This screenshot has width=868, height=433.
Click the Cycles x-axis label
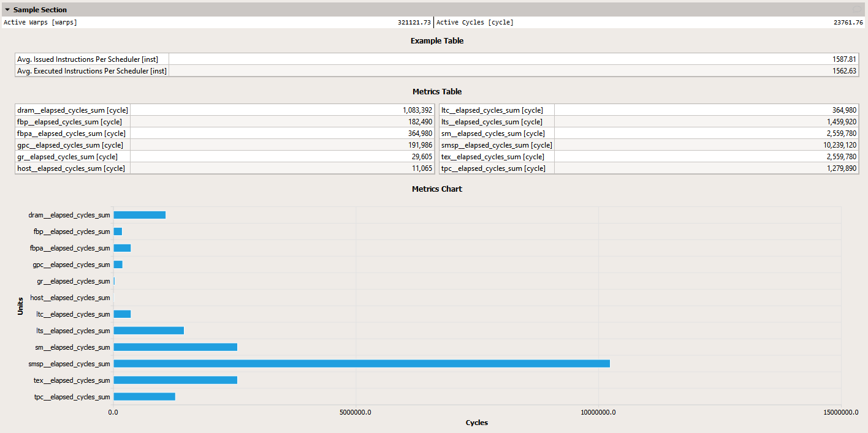(x=476, y=423)
